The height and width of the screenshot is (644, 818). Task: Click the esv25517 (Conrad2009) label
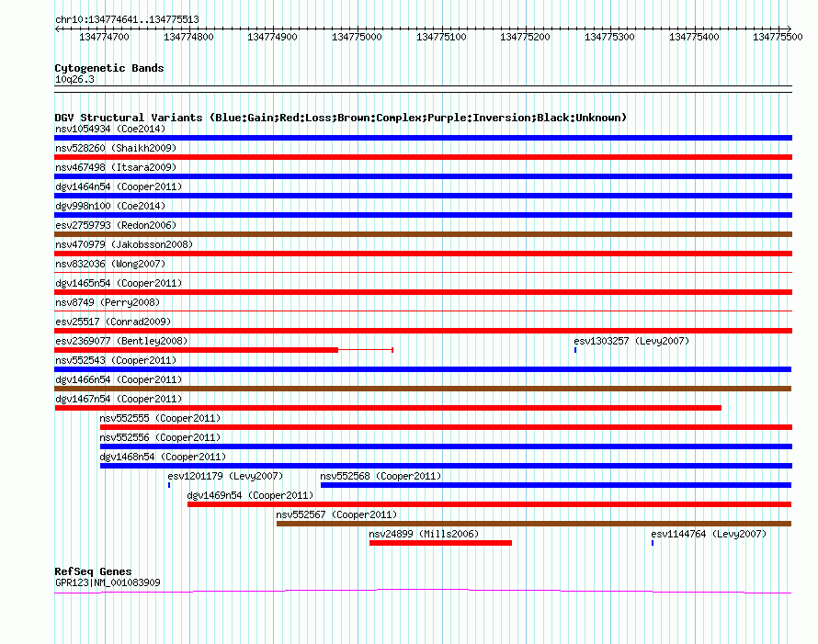pos(113,322)
